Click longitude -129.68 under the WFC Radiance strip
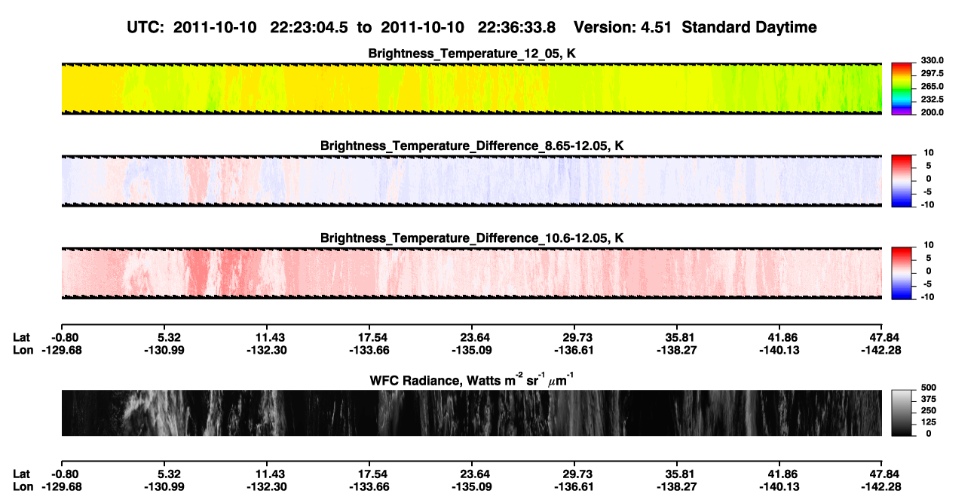This screenshot has width=980, height=503. (x=61, y=486)
